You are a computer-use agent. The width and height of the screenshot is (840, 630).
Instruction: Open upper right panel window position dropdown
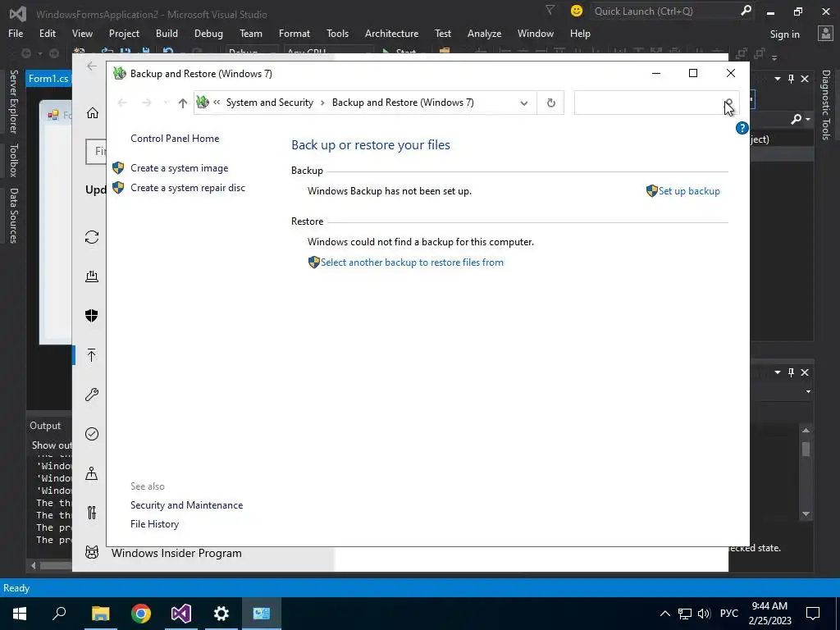(778, 79)
